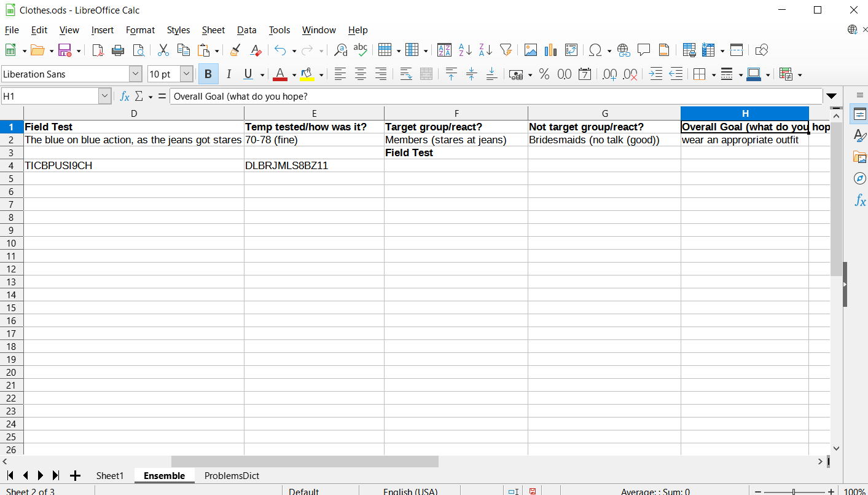The width and height of the screenshot is (868, 495).
Task: Open the font color palette dropdown arrow
Action: pos(294,74)
